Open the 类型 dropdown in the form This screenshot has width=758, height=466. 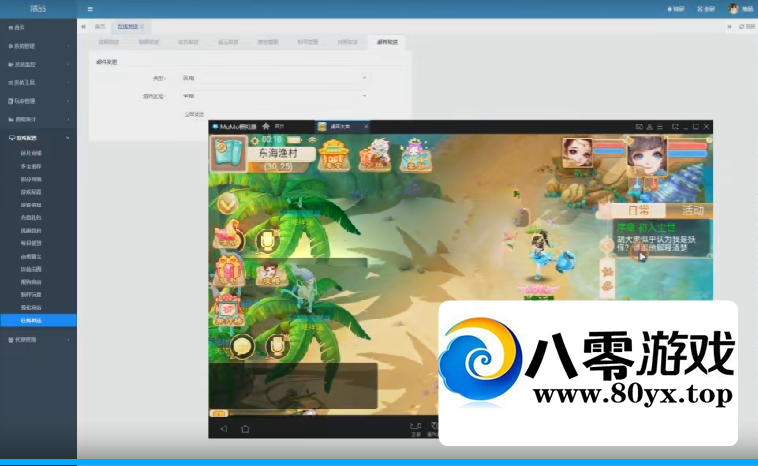tap(274, 78)
